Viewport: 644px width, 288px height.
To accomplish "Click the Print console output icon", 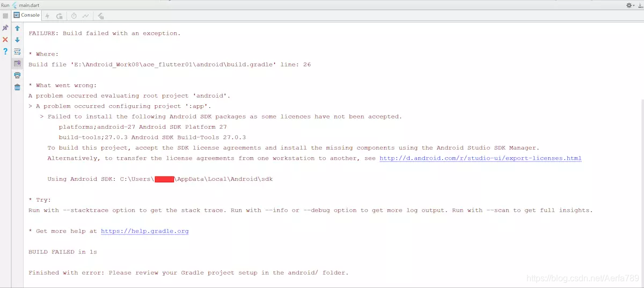I will click(17, 75).
